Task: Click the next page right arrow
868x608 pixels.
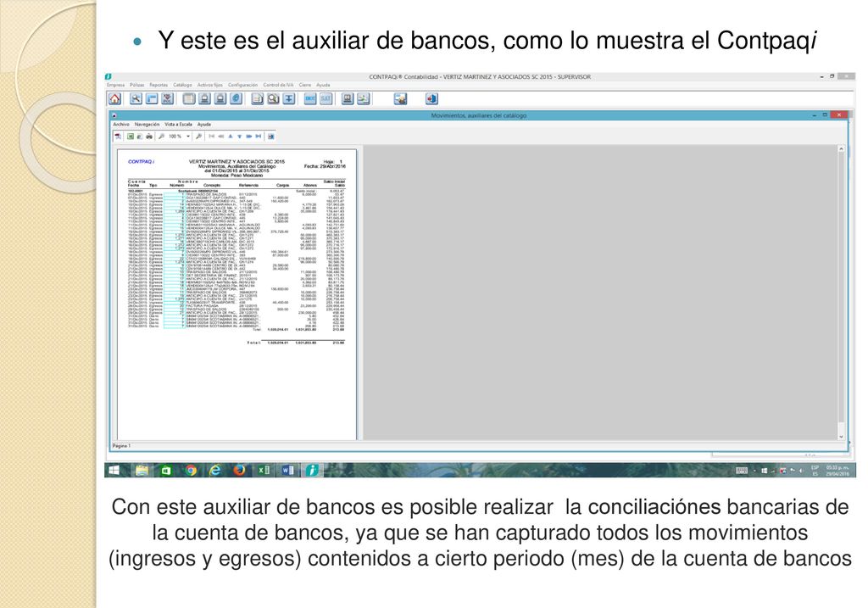Action: [x=249, y=137]
